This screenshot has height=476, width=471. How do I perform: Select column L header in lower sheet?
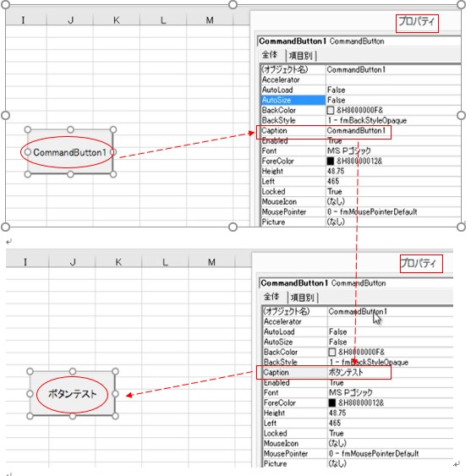pos(165,262)
